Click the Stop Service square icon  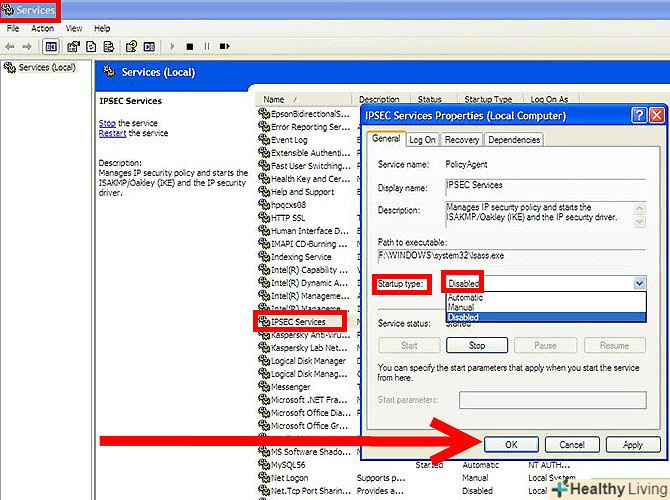click(190, 46)
